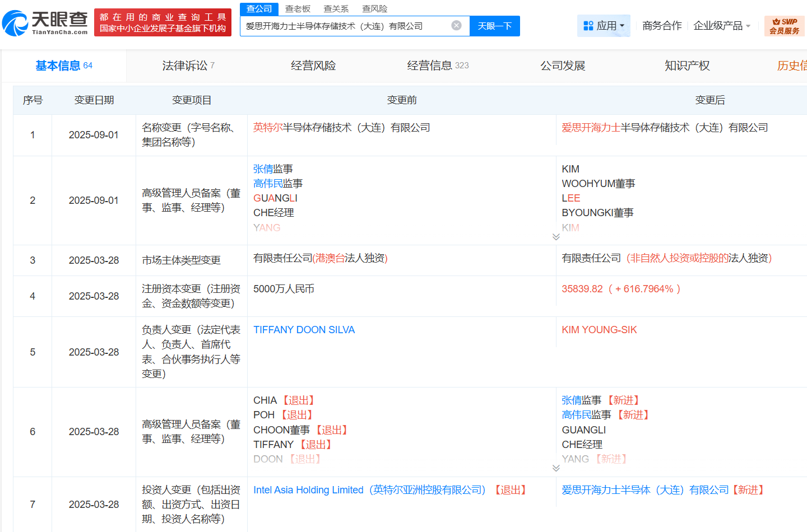Viewport: 807px width, 532px height.
Task: Click 有限责任公司（非自然人投资或控股的法人独资） text
Action: (667, 258)
